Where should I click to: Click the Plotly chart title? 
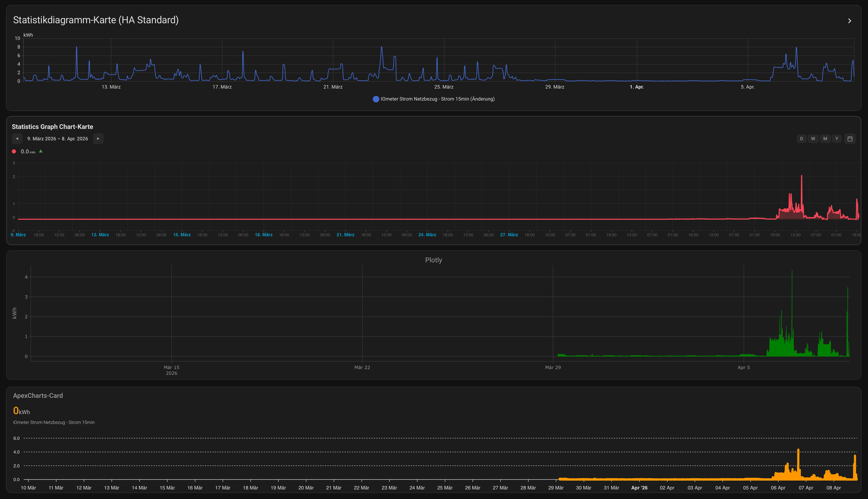433,260
